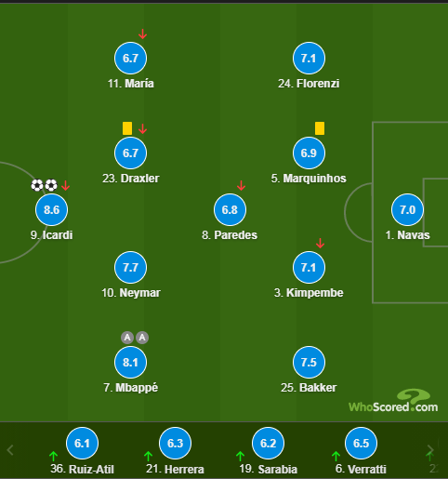The width and height of the screenshot is (448, 479).
Task: Click the assist badges above Mbappé
Action: pyautogui.click(x=135, y=338)
